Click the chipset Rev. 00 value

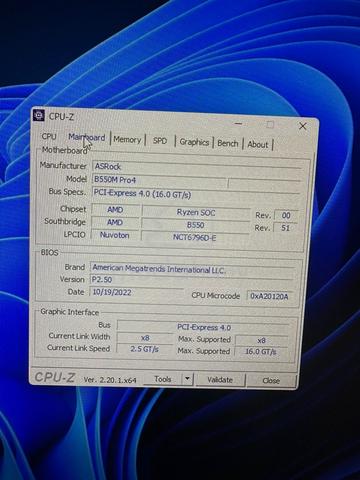point(286,215)
